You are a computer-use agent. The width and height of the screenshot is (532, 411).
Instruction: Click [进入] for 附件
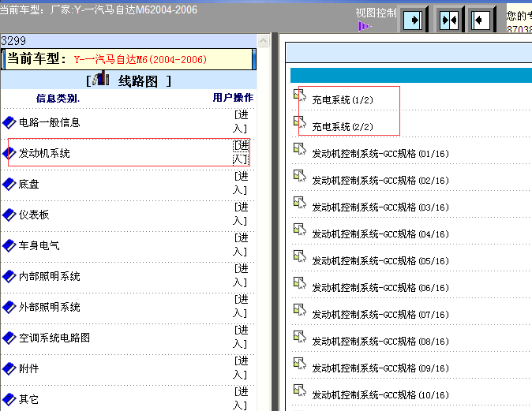pyautogui.click(x=241, y=368)
